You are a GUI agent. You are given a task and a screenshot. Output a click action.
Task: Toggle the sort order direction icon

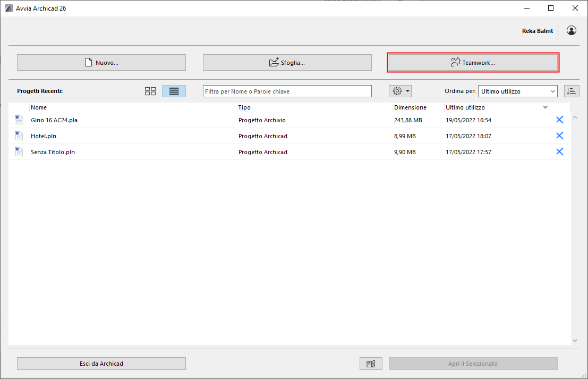pos(572,91)
